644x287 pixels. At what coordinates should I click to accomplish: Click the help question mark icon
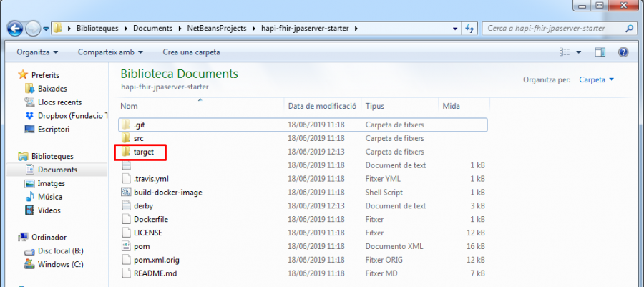coord(623,52)
